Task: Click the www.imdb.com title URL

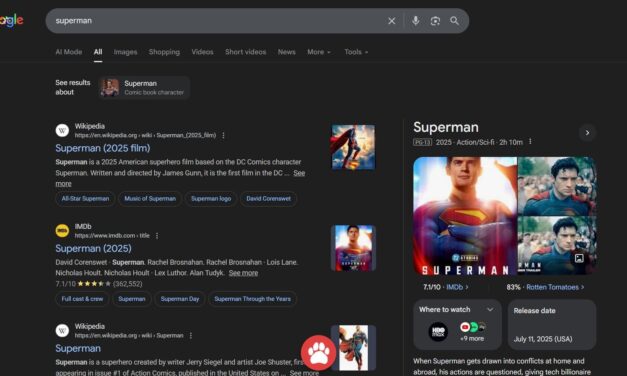Action: 112,236
